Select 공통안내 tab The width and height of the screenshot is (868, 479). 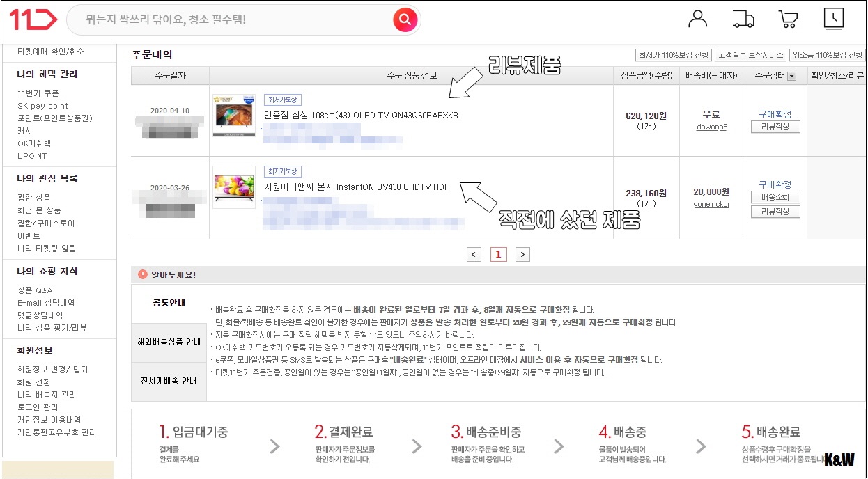coord(169,303)
